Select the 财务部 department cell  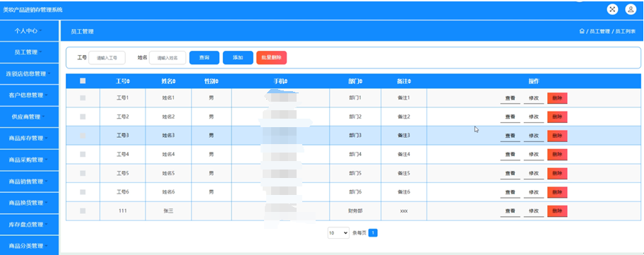(x=355, y=210)
